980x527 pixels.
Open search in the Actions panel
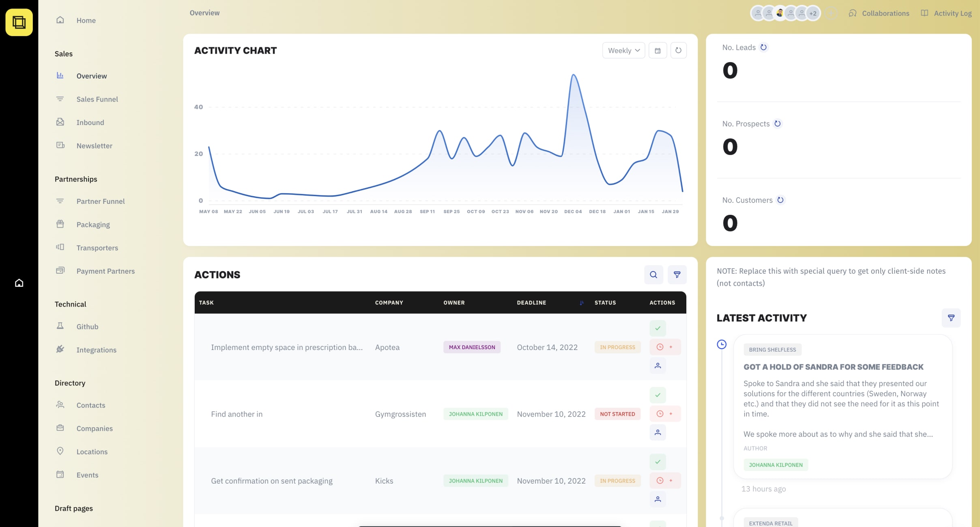[x=653, y=274]
